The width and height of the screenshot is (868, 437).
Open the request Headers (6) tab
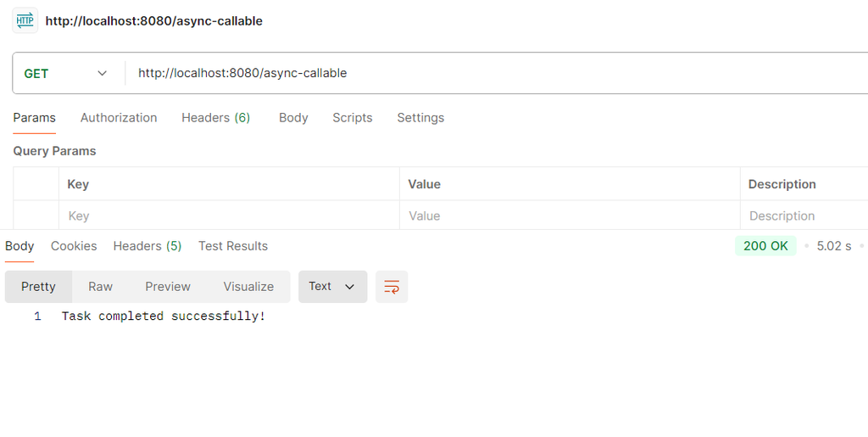(x=215, y=118)
